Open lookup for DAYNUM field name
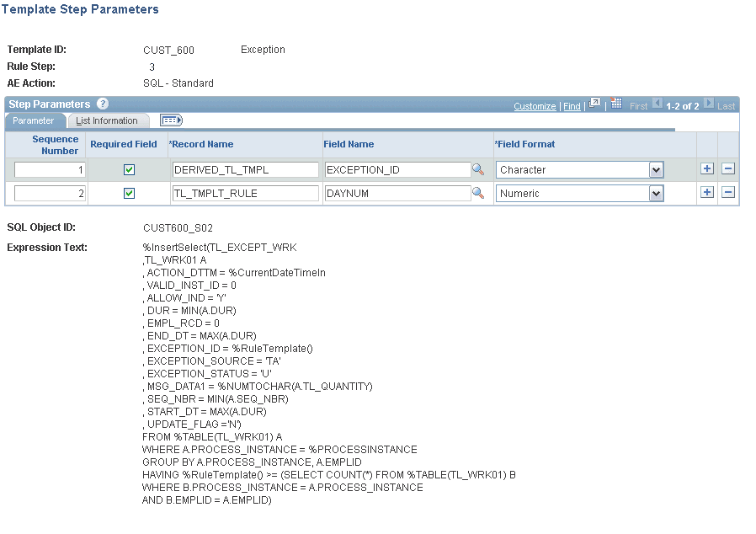 pos(478,193)
